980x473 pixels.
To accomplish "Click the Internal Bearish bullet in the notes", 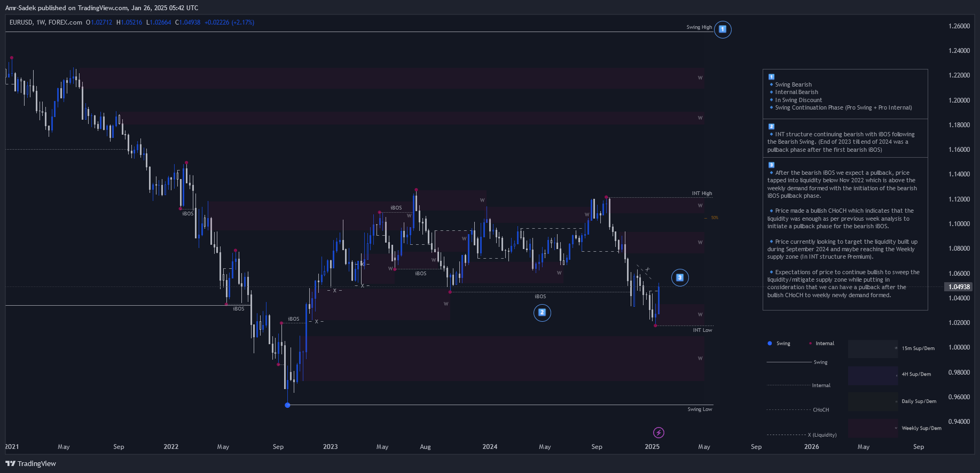I will pyautogui.click(x=794, y=92).
